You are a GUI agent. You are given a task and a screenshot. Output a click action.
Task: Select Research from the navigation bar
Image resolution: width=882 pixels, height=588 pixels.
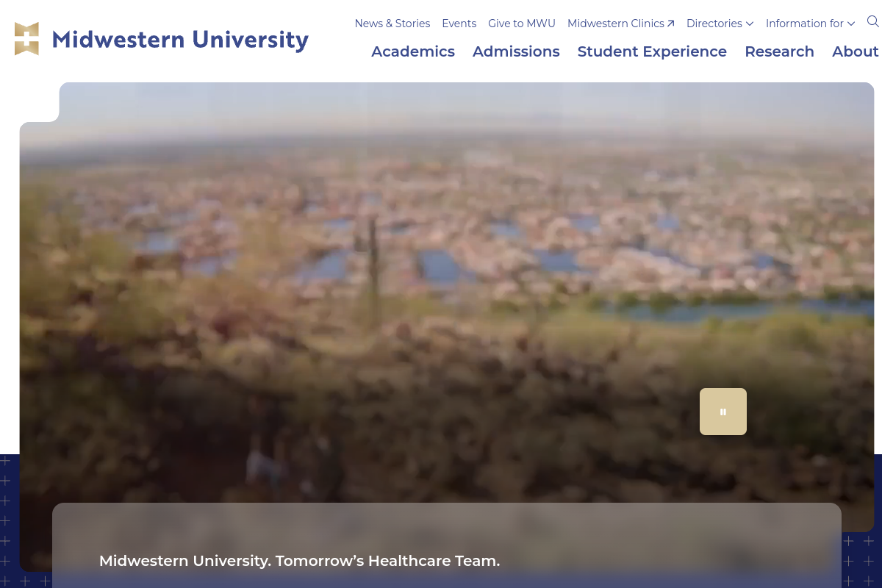779,51
